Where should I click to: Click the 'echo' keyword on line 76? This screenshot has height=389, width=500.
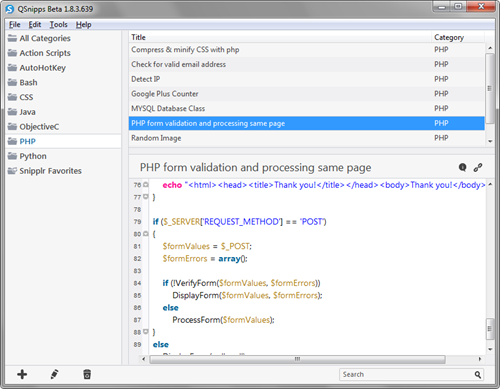pos(172,185)
